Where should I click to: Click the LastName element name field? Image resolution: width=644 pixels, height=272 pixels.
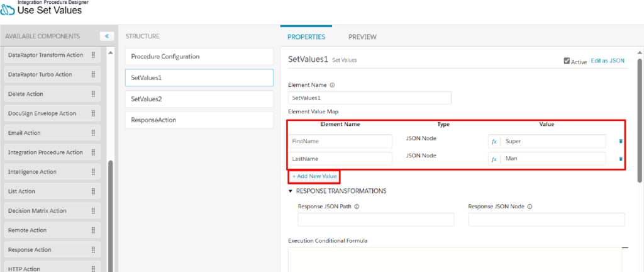pyautogui.click(x=340, y=159)
